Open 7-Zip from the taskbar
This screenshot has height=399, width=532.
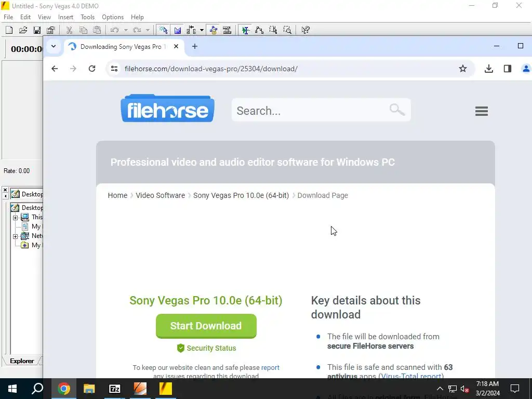[x=115, y=389]
